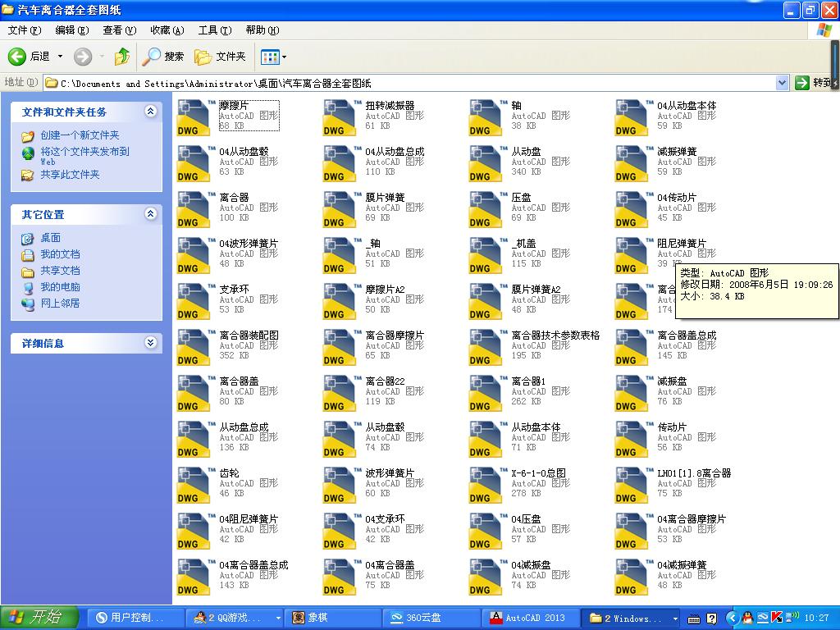Open the 查看(V) menu

[120, 30]
